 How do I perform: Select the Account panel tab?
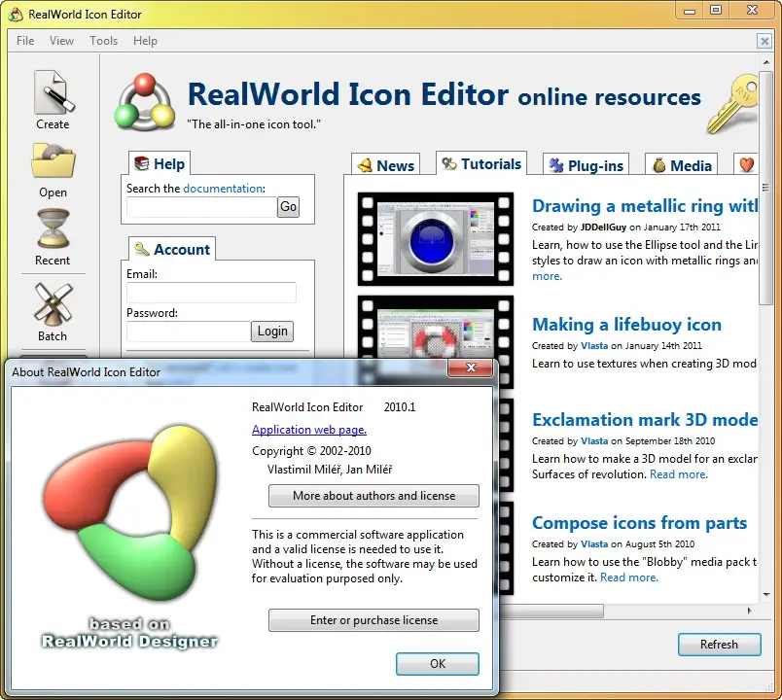click(x=172, y=249)
